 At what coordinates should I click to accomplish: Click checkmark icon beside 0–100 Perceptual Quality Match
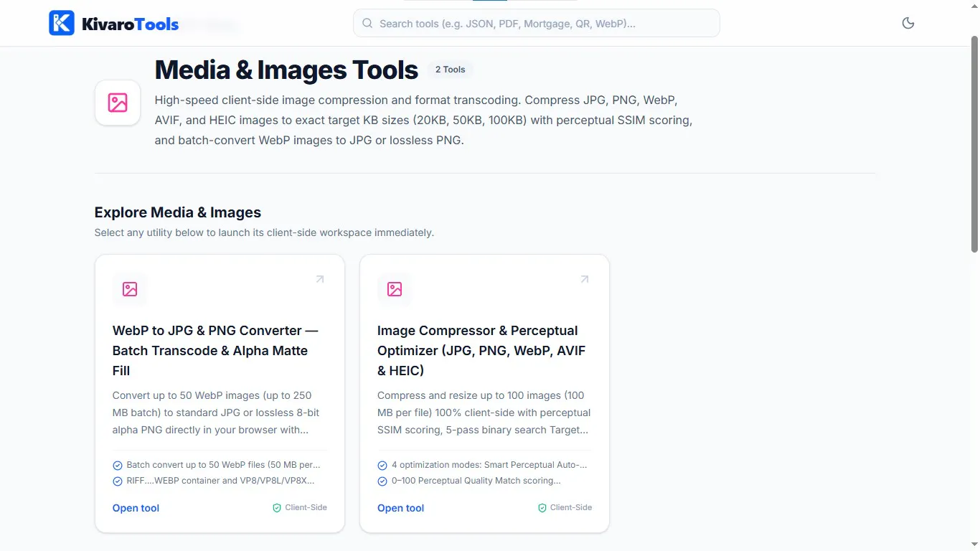(x=382, y=481)
